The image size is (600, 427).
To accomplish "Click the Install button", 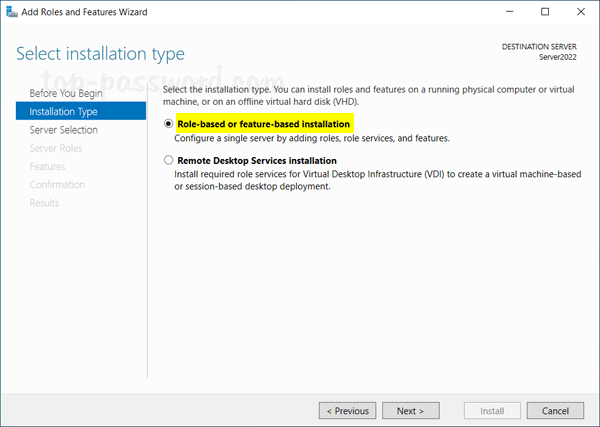I will pos(492,410).
